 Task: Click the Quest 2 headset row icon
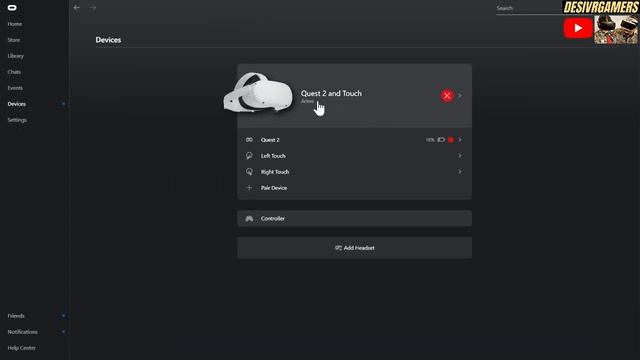249,140
